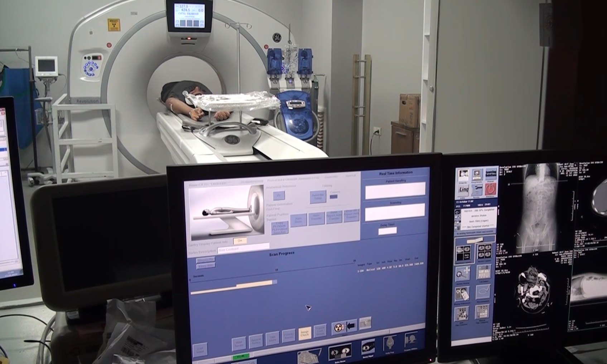The height and width of the screenshot is (364, 607).
Task: Click the Scan Progress bar
Action: click(x=233, y=285)
